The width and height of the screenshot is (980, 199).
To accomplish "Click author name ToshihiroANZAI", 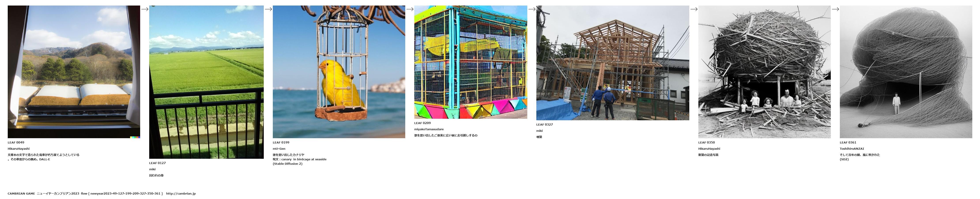I will click(852, 149).
